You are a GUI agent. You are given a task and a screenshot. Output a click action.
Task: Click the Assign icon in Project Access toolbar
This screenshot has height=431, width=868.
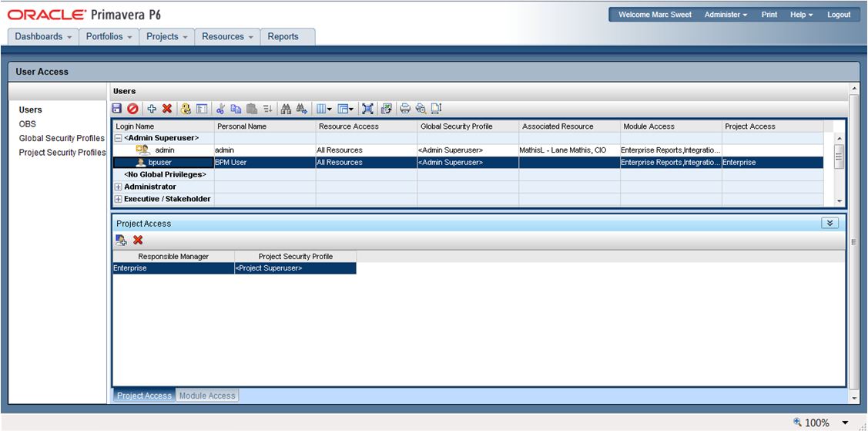[x=121, y=240]
